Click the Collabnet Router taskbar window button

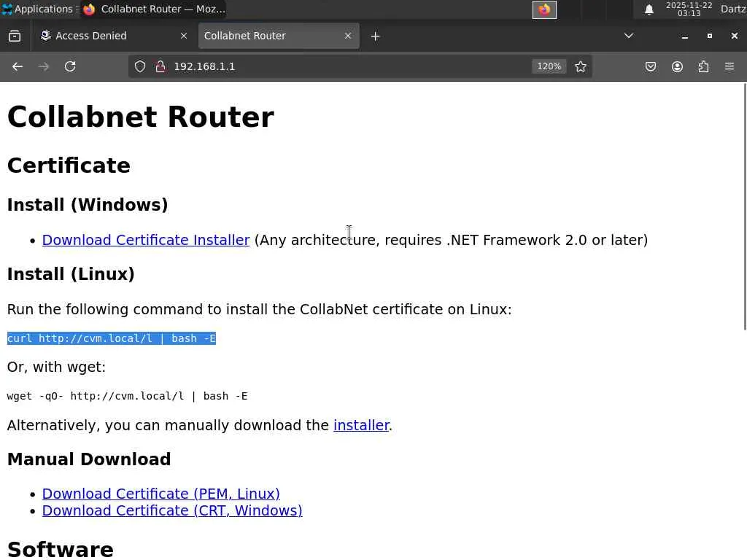(x=154, y=9)
